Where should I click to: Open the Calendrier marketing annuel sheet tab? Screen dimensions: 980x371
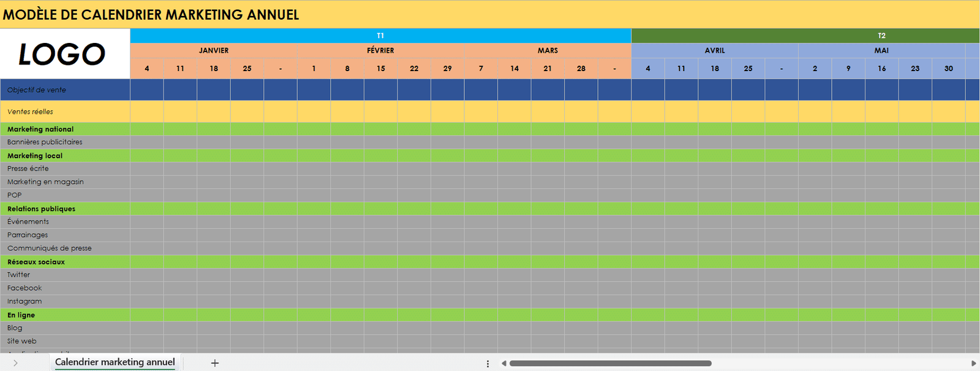pos(115,362)
